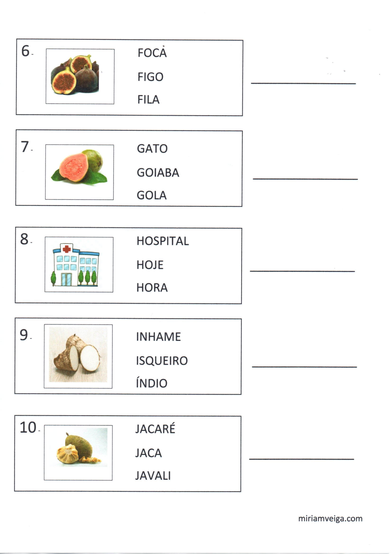This screenshot has height=554, width=392.
Task: Choose the word INHAME
Action: (158, 337)
